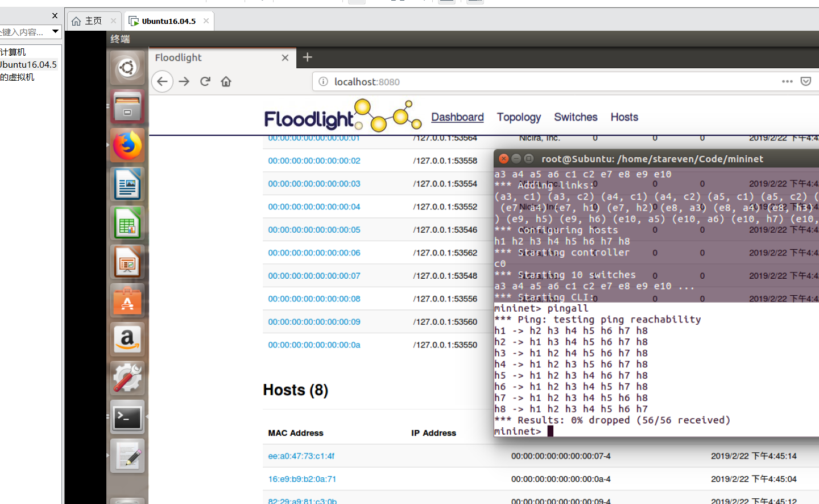
Task: Maximize the mininet terminal window
Action: click(x=528, y=158)
